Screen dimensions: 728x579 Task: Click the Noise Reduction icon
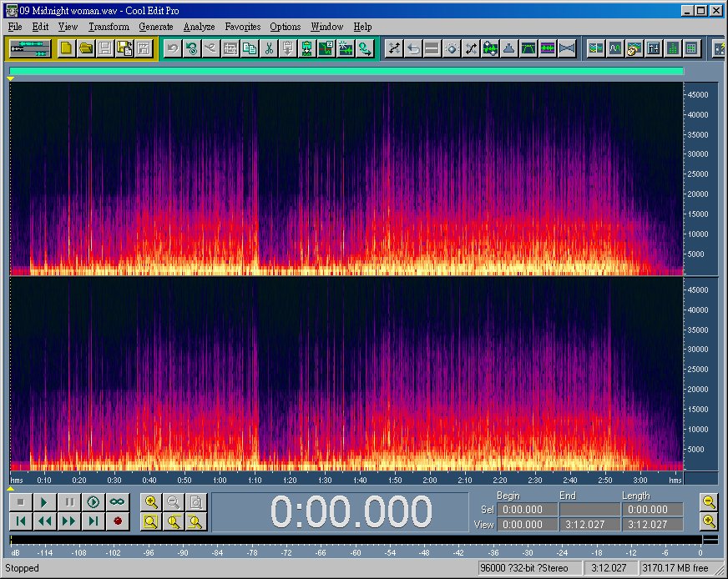tap(548, 48)
